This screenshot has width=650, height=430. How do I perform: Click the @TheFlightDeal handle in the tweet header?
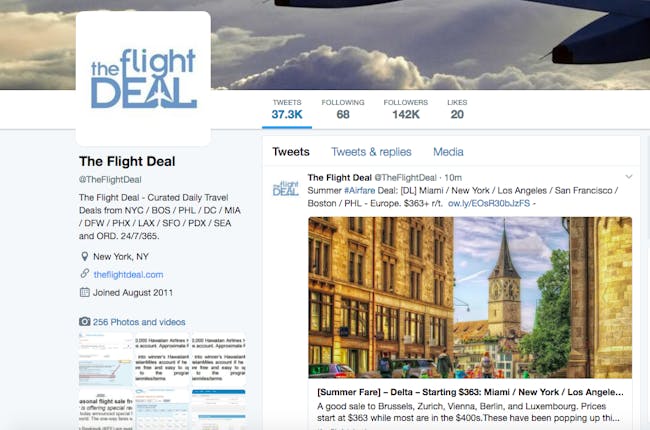point(405,177)
